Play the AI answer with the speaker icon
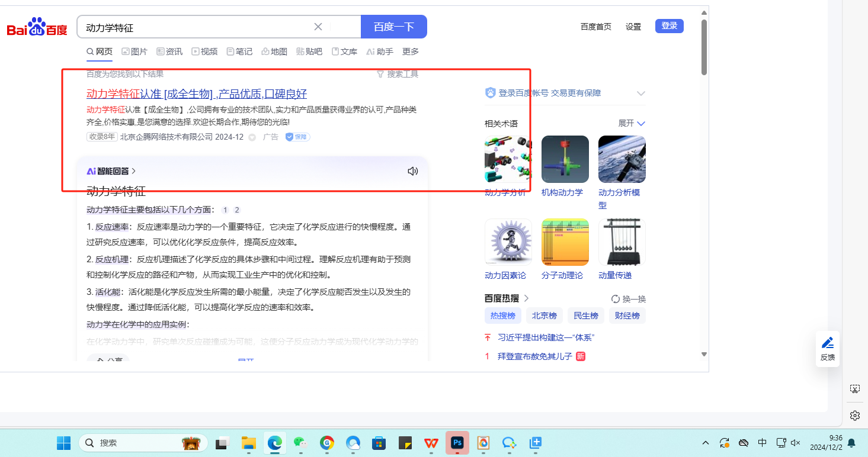Screen dimensions: 868x457 [413, 171]
